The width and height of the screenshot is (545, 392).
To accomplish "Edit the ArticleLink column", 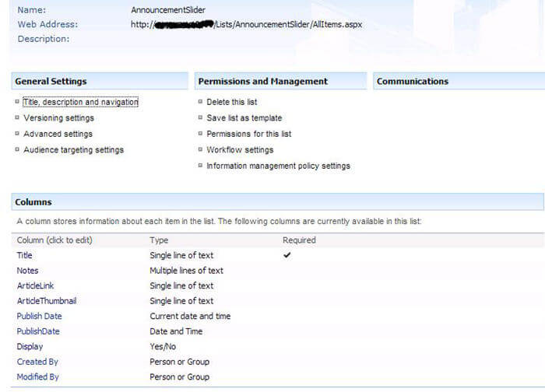I will (36, 285).
